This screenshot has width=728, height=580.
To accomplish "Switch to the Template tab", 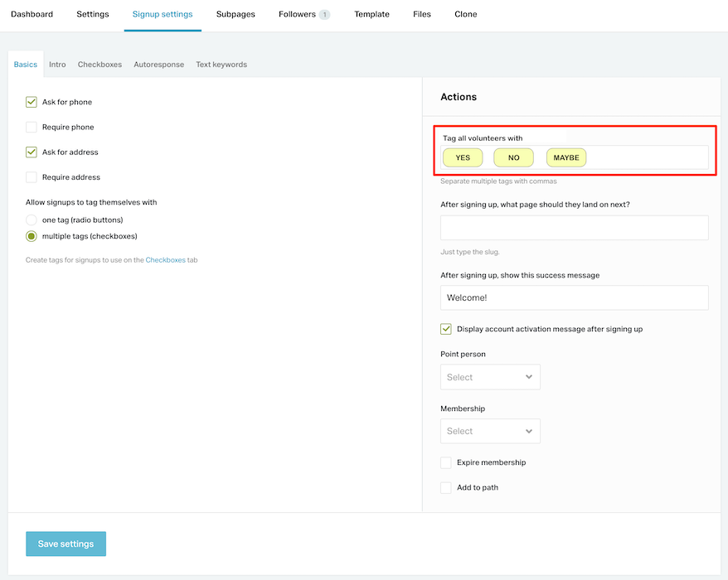I will click(x=372, y=14).
